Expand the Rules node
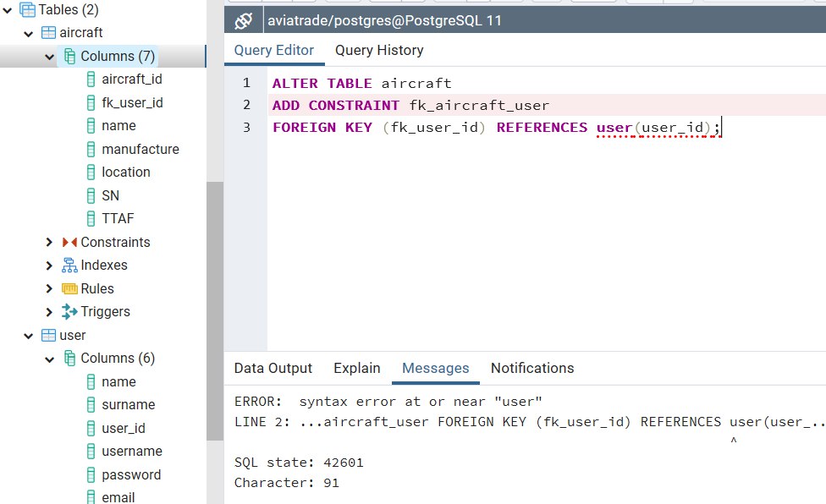The width and height of the screenshot is (826, 504). [x=49, y=288]
